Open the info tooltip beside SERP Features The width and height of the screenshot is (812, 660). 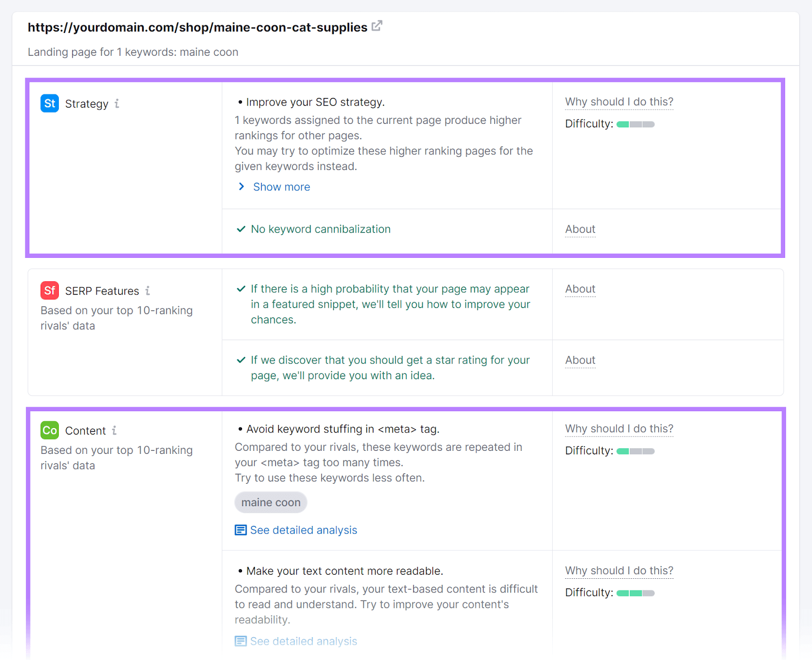point(148,290)
